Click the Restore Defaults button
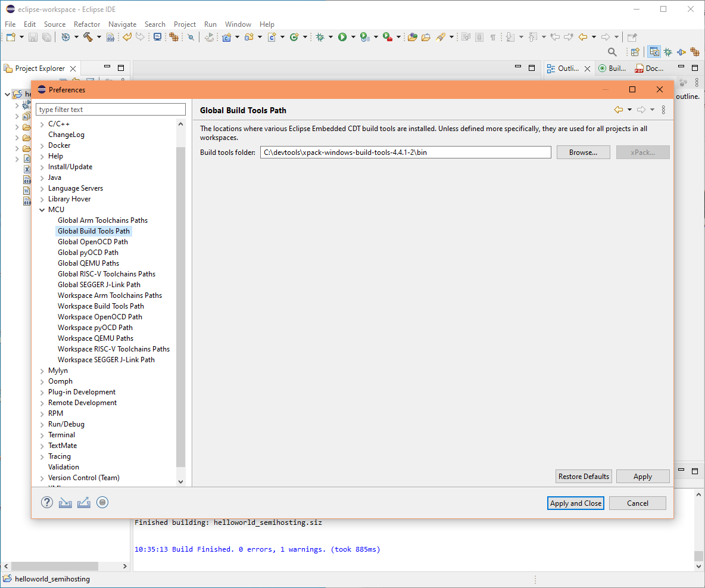 click(583, 476)
